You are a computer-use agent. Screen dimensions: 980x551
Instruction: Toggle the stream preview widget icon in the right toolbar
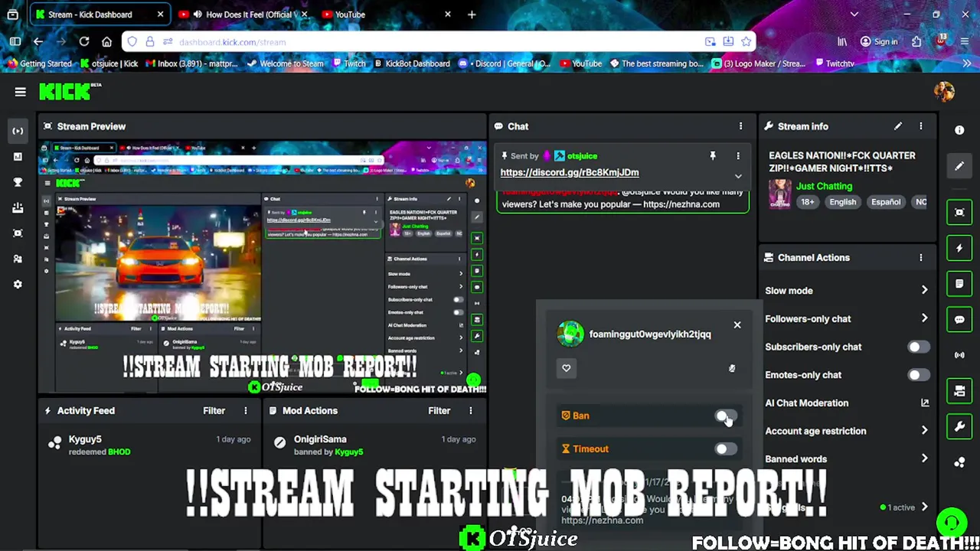pyautogui.click(x=959, y=212)
